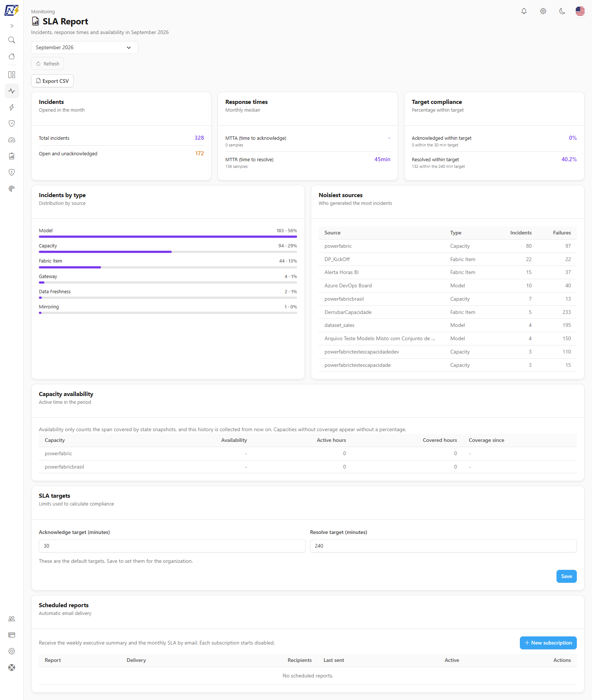Open the fingerprint sidebar icon
Screen dimensions: 592x700
click(12, 189)
